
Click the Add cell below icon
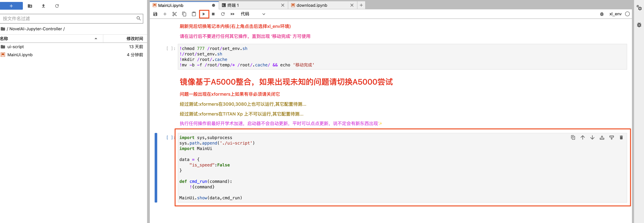(x=611, y=137)
